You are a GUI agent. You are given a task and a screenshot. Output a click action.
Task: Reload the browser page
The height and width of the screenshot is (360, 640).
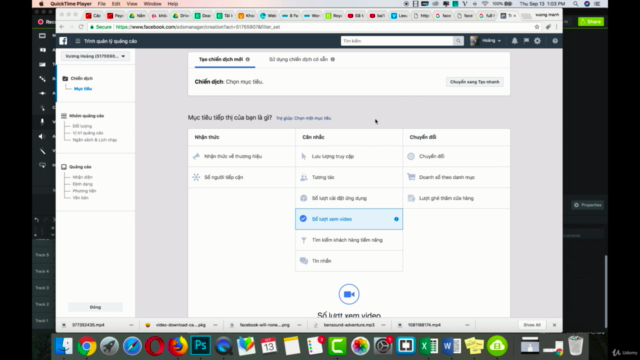point(81,27)
